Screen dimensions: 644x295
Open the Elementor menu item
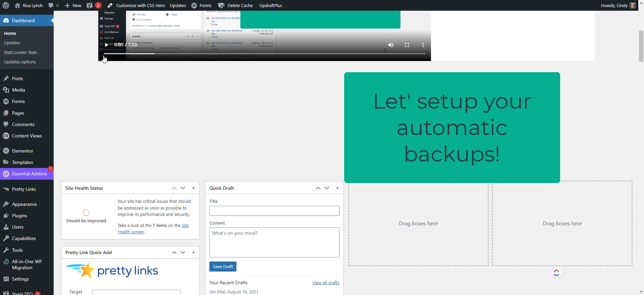(27, 151)
